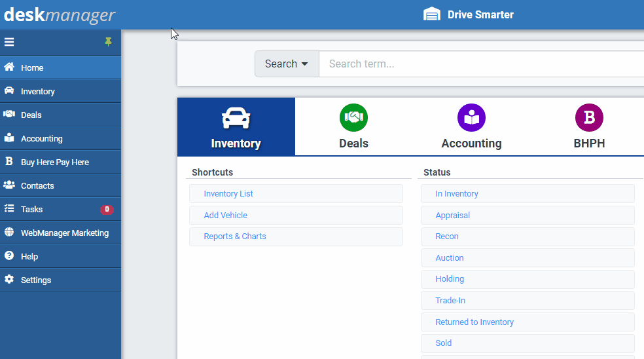Select the Appraisal status link

[x=453, y=216]
